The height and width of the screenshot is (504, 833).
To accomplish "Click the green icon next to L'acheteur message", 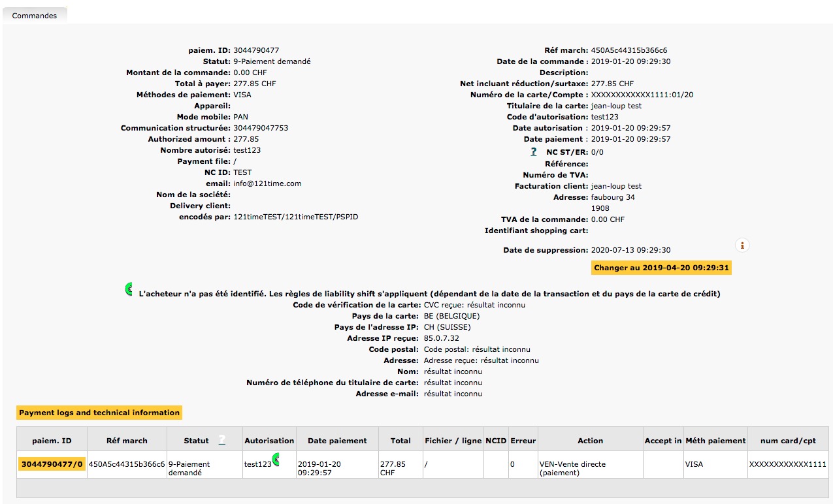I will click(129, 289).
